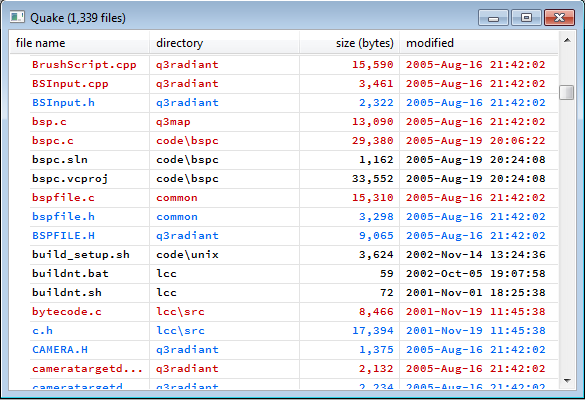Click the vertical scrollbar thumb
This screenshot has width=585, height=400.
[566, 93]
